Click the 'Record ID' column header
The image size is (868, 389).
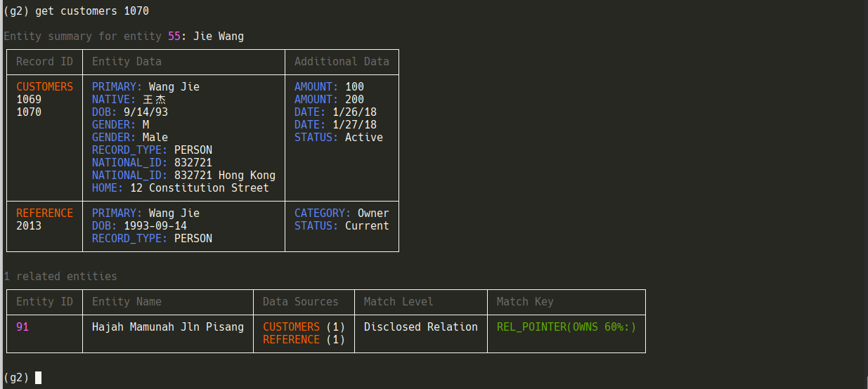coord(44,62)
